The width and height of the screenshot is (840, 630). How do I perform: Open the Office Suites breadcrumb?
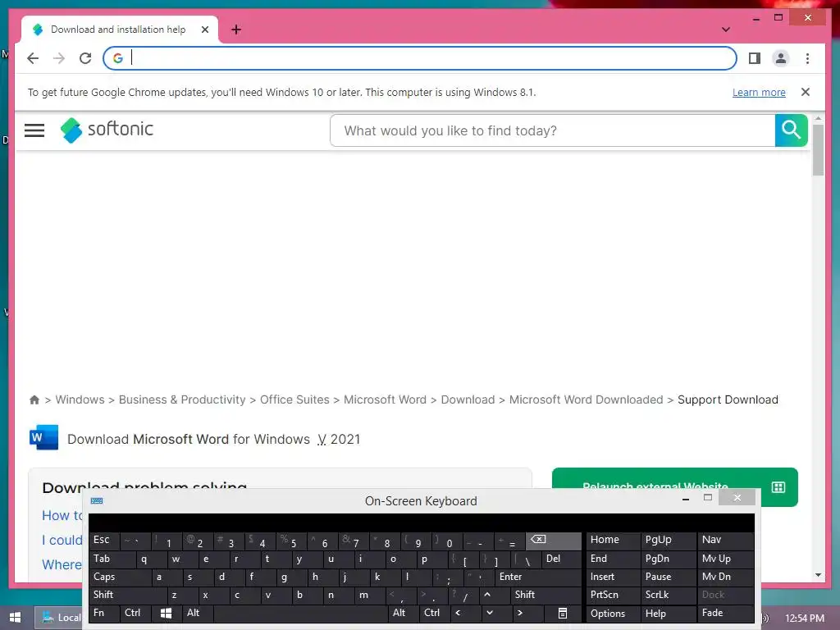pos(294,399)
